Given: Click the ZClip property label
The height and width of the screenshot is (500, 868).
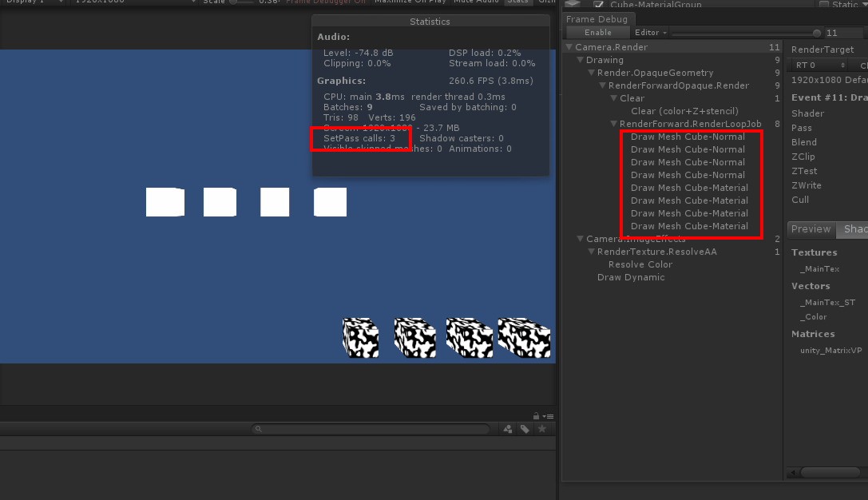Looking at the screenshot, I should point(803,156).
